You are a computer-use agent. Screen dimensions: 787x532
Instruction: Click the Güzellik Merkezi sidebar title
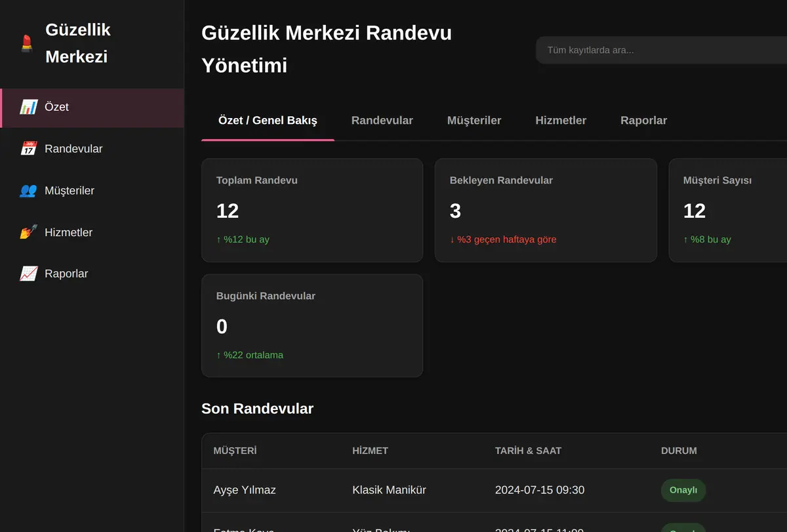tap(78, 43)
